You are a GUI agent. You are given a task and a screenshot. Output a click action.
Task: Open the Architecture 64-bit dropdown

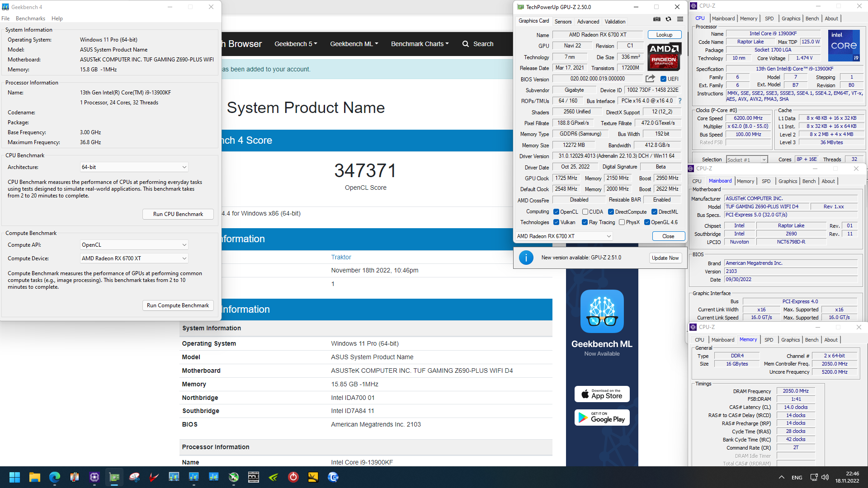134,167
